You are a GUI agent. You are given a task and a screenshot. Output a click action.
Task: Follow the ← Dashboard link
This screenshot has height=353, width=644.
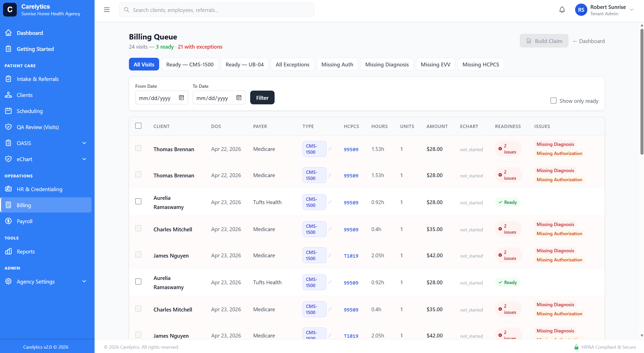tap(589, 41)
